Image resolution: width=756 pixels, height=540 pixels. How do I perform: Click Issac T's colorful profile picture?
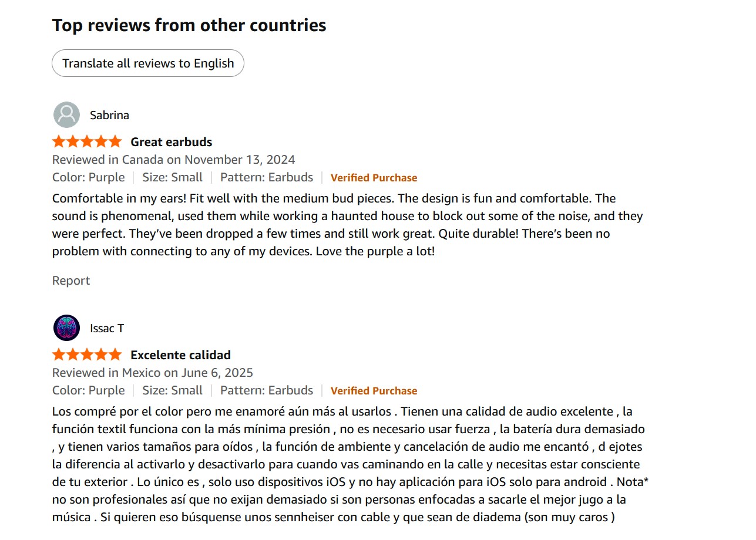[x=66, y=328]
